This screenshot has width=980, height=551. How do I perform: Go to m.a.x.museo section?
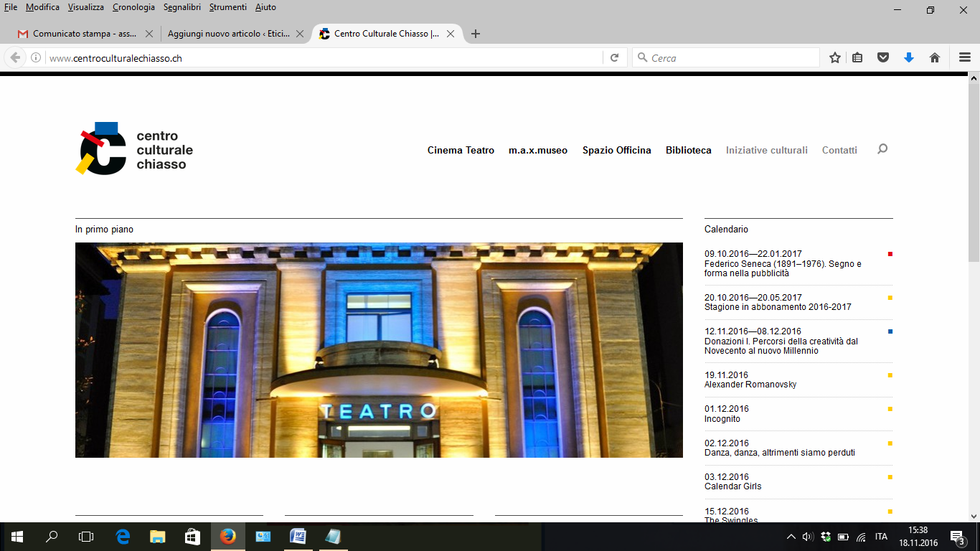click(538, 150)
